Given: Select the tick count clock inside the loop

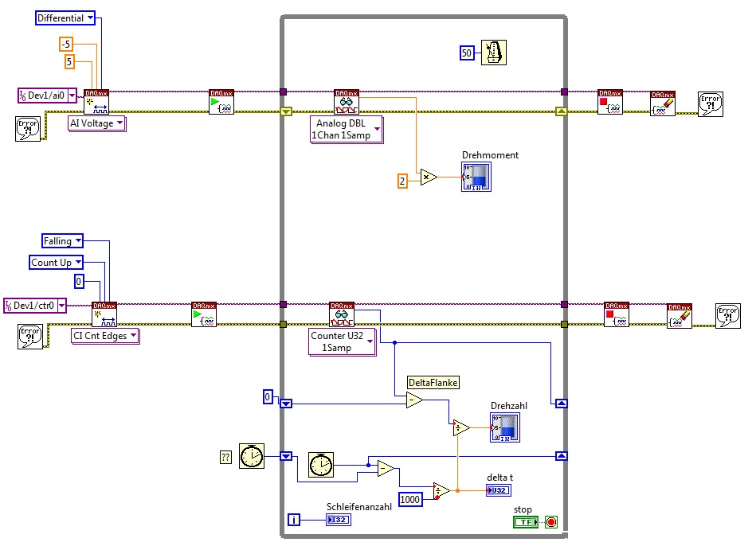Looking at the screenshot, I should click(321, 465).
